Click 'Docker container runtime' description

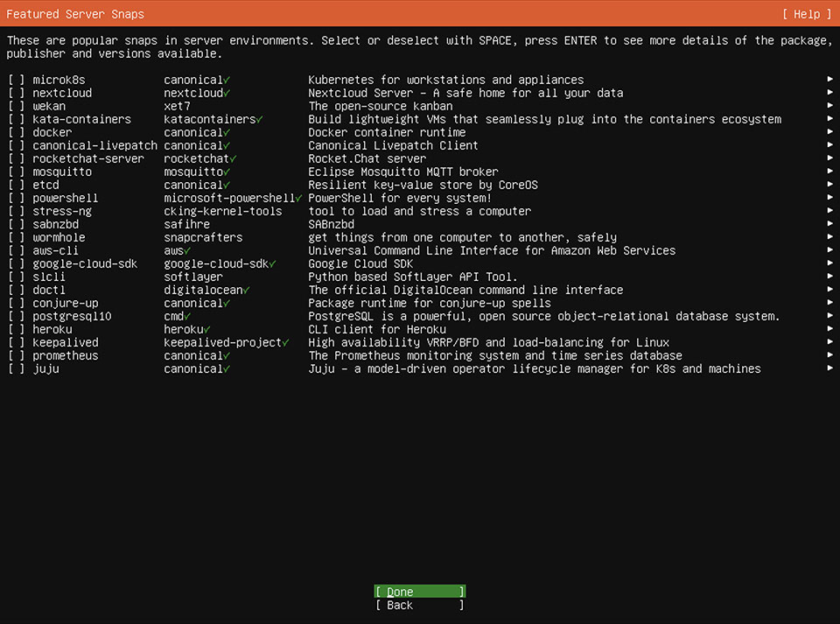tap(387, 132)
